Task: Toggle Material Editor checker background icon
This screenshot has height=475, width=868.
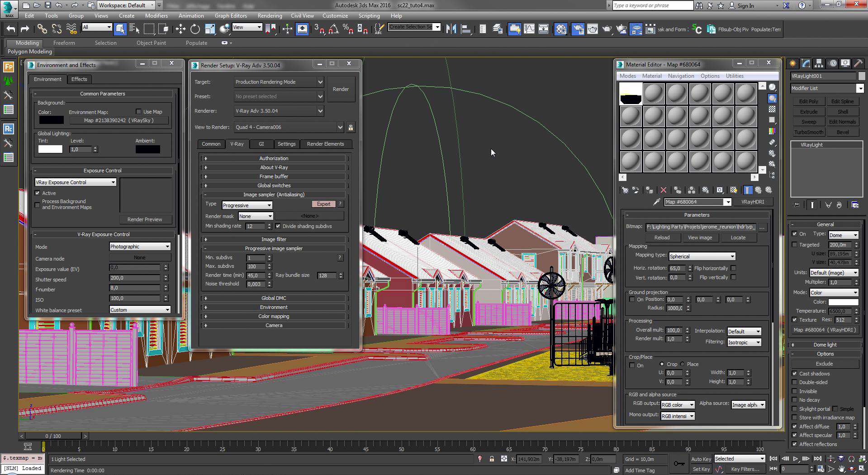Action: 772,109
